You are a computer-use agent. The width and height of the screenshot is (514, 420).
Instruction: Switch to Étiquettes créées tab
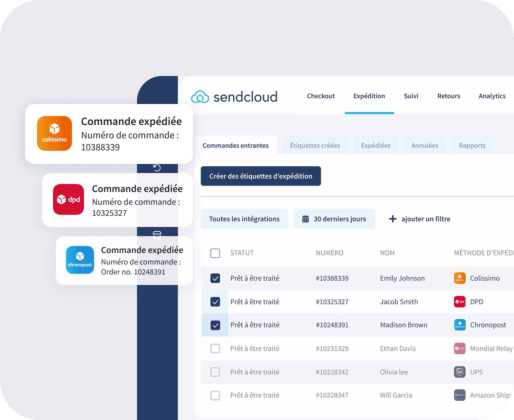pos(315,145)
